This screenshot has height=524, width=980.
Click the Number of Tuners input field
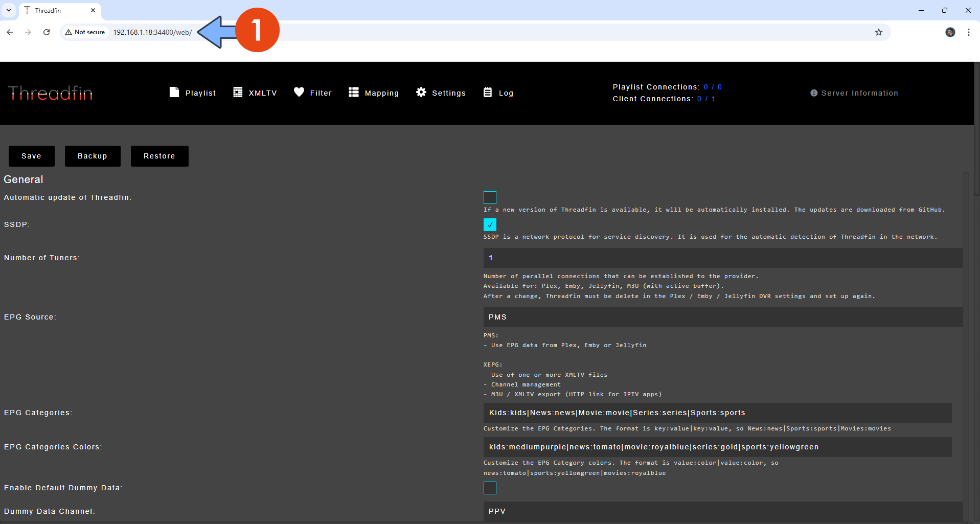pyautogui.click(x=722, y=258)
